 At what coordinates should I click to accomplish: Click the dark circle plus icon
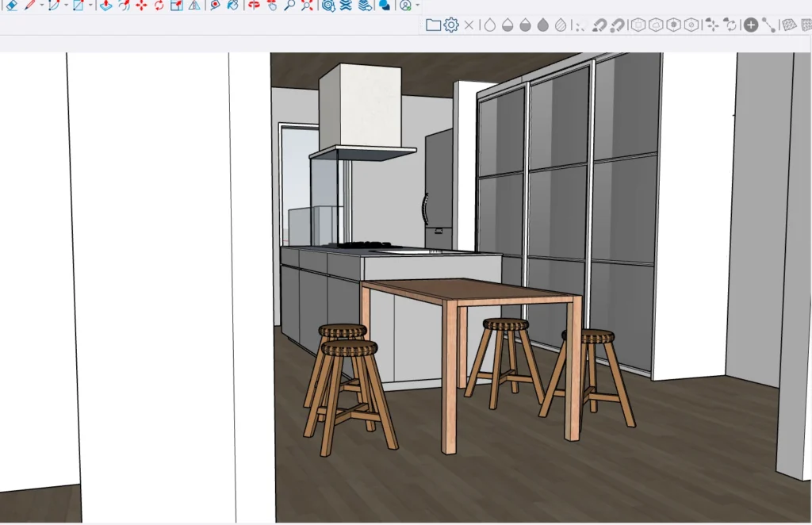coord(750,25)
